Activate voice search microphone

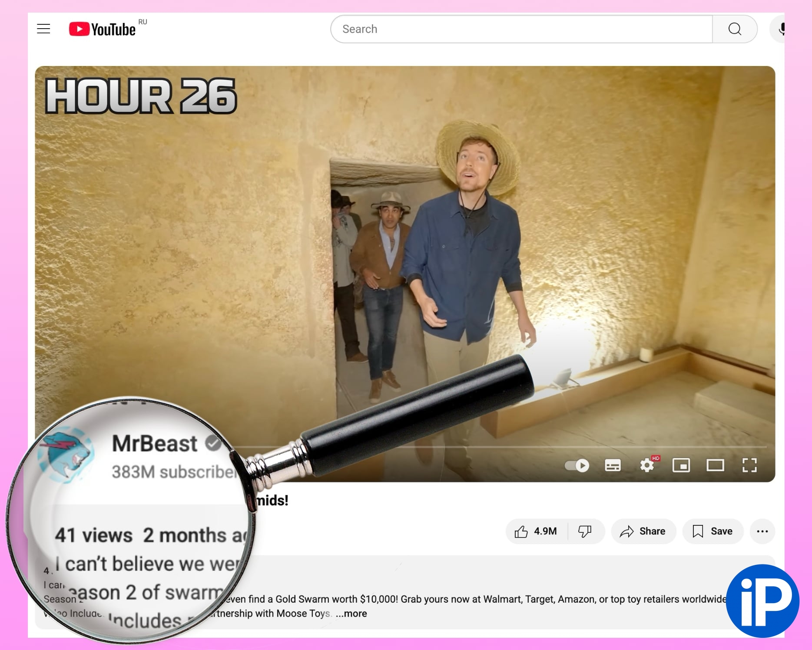coord(780,29)
